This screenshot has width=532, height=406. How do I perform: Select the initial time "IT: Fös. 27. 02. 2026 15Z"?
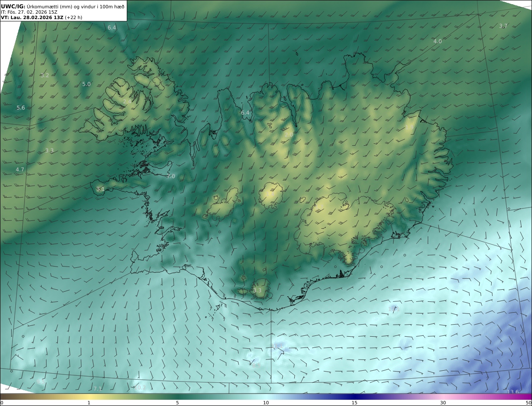[29, 12]
